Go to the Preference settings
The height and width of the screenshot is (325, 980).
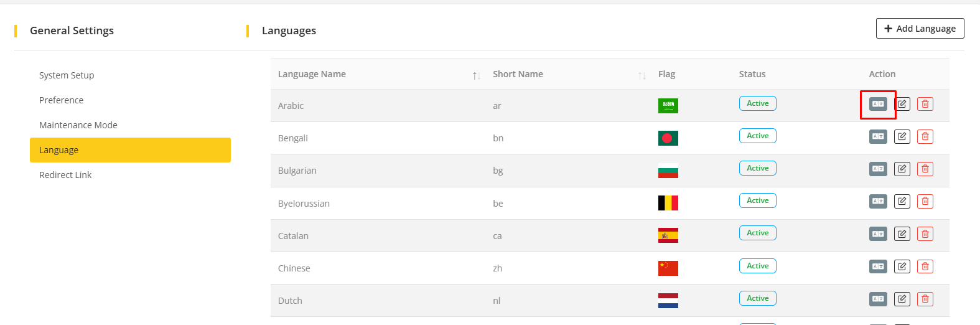point(61,100)
